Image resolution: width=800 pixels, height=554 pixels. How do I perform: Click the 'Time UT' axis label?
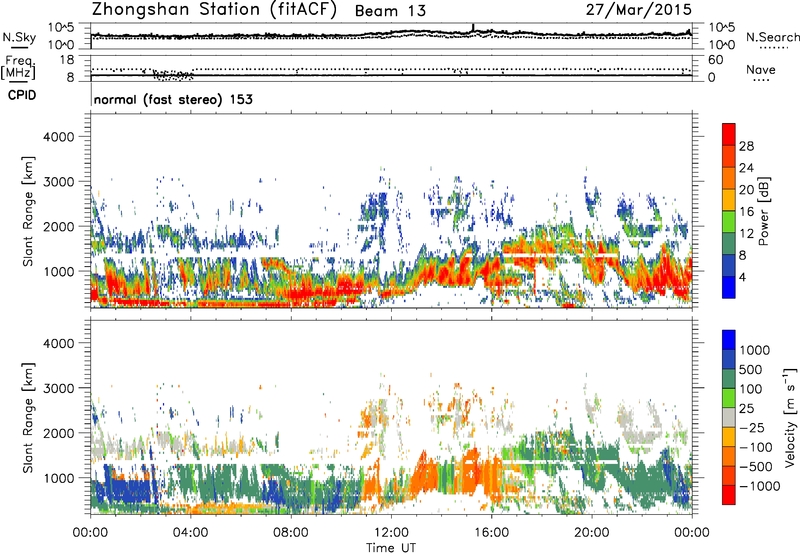pos(391,547)
